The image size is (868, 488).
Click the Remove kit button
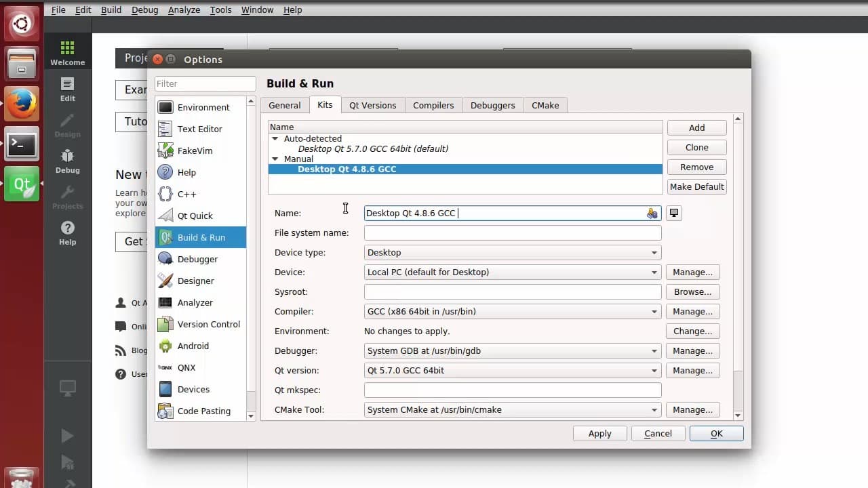coord(697,167)
